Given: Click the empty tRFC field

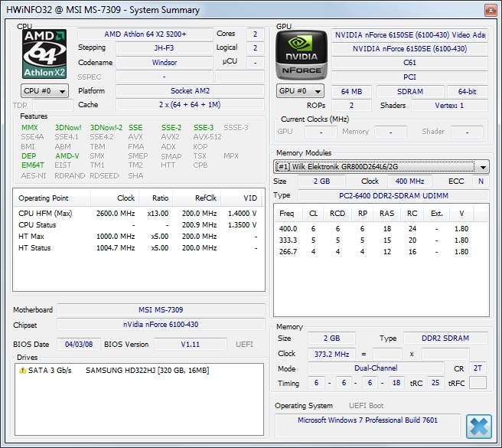Looking at the screenshot, I should (x=478, y=383).
